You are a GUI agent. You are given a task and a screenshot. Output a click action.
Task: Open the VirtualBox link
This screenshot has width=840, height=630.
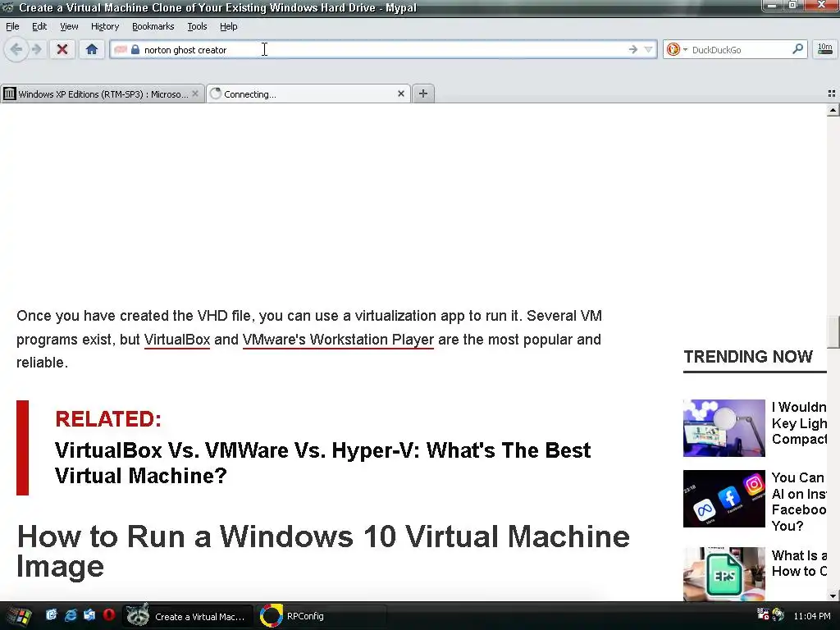[177, 340]
